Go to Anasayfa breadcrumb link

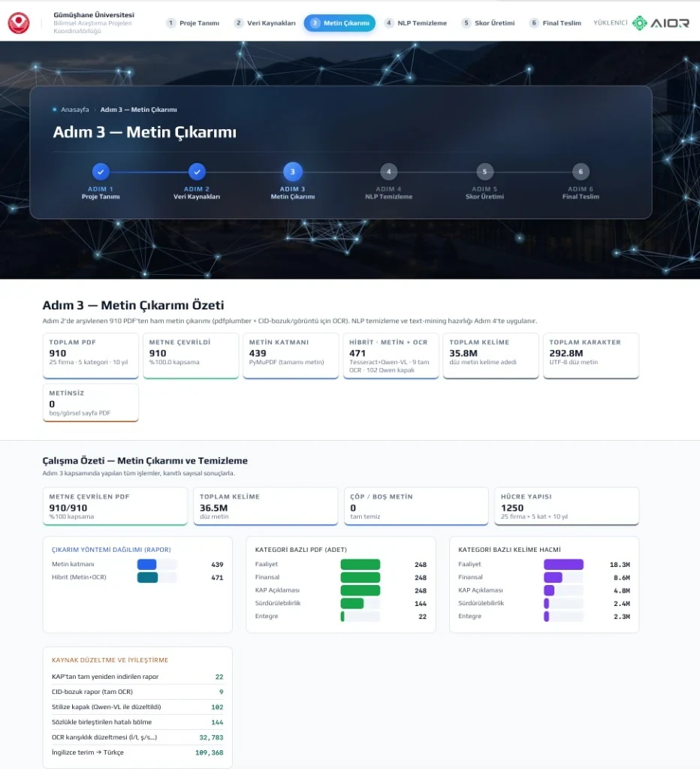click(x=74, y=110)
